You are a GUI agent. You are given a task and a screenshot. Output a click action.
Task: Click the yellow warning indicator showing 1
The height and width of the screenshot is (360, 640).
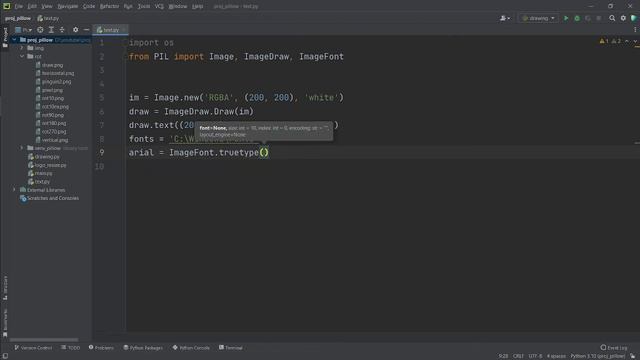pyautogui.click(x=604, y=41)
